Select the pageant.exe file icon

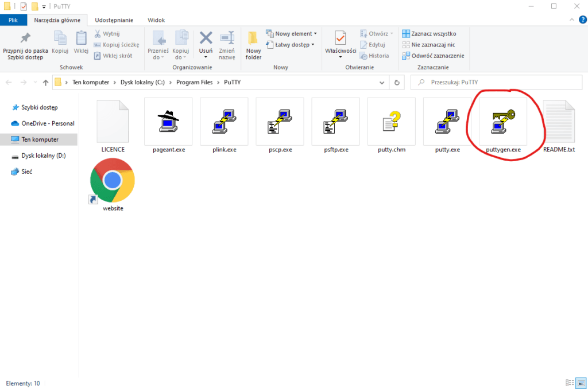tap(168, 126)
